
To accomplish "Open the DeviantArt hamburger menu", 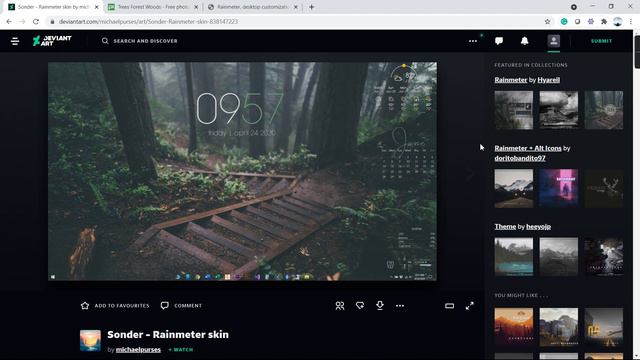I will [x=15, y=41].
